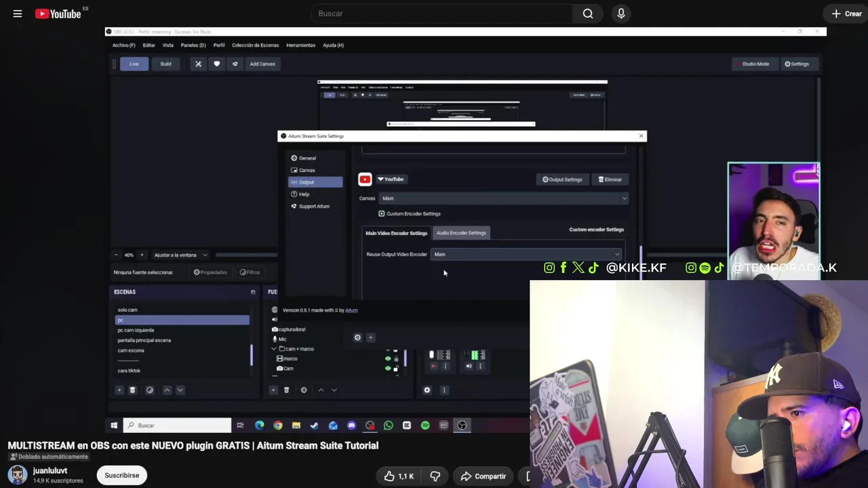Click the YouTube search magnifier button
868x488 pixels.
[x=588, y=14]
